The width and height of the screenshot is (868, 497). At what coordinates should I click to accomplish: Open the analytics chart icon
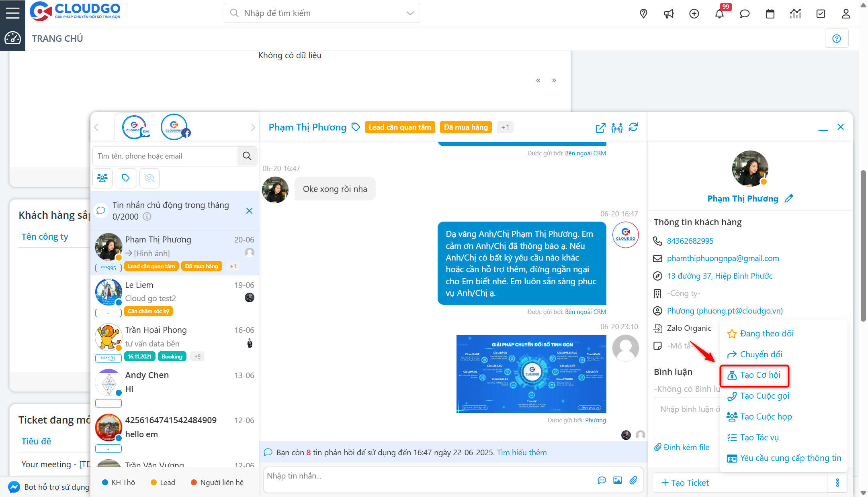click(795, 14)
